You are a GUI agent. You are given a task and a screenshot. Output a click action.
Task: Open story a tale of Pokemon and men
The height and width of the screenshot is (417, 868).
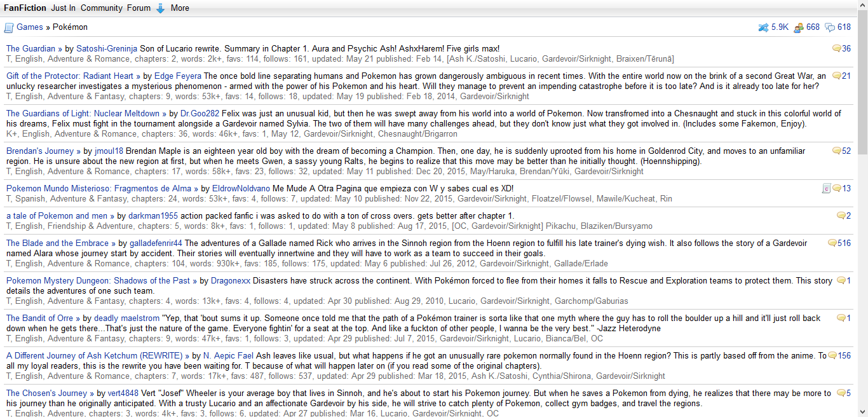(x=60, y=215)
